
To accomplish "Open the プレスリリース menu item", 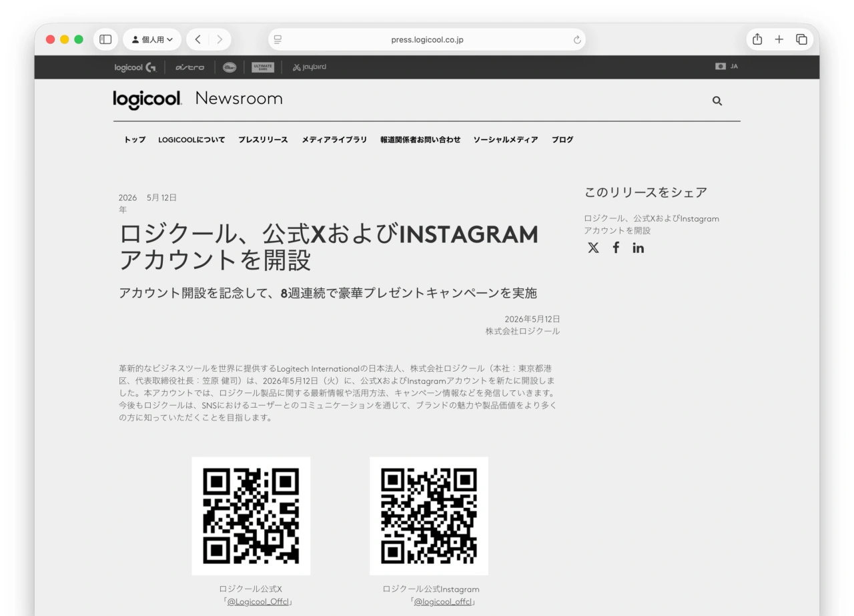I will [264, 139].
